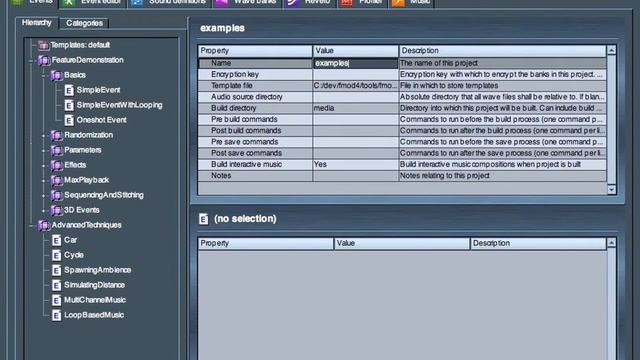Image resolution: width=640 pixels, height=360 pixels.
Task: Expand the 3D Events tree node
Action: (x=43, y=211)
